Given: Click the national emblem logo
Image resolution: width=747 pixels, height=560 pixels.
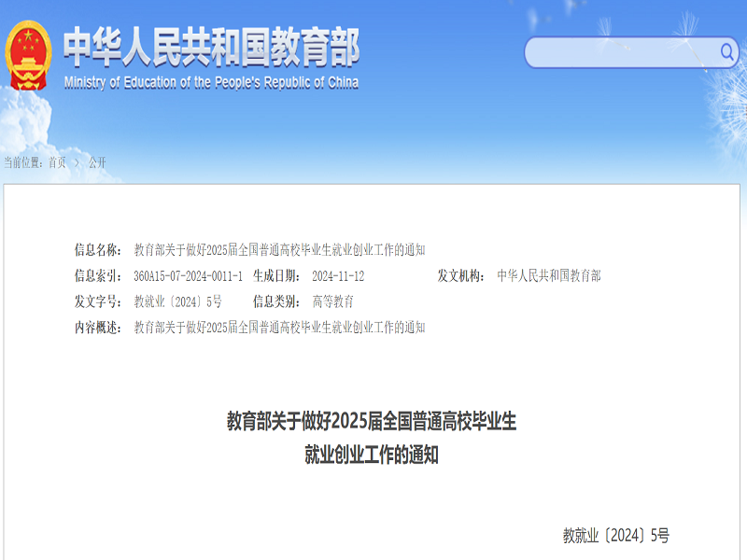Looking at the screenshot, I should click(28, 55).
